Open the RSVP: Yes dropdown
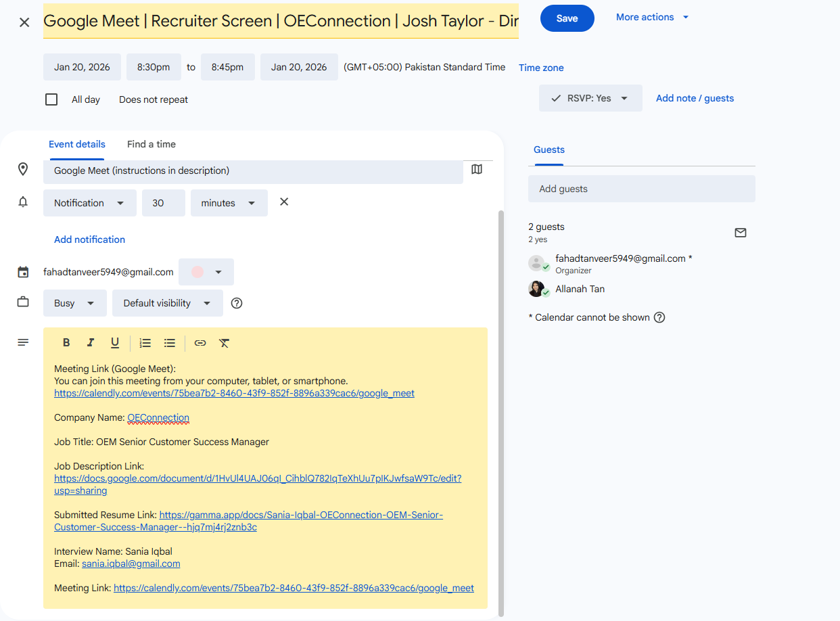This screenshot has height=621, width=840. point(590,98)
